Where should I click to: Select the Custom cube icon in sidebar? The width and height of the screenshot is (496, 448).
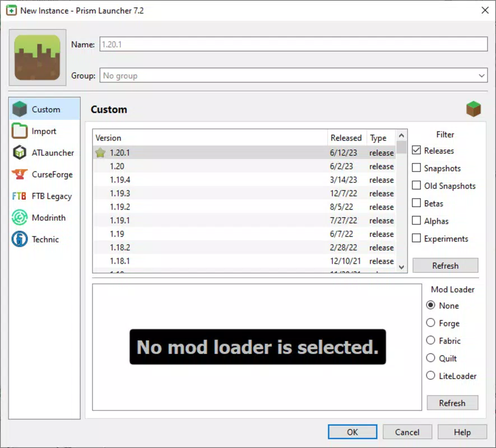20,109
